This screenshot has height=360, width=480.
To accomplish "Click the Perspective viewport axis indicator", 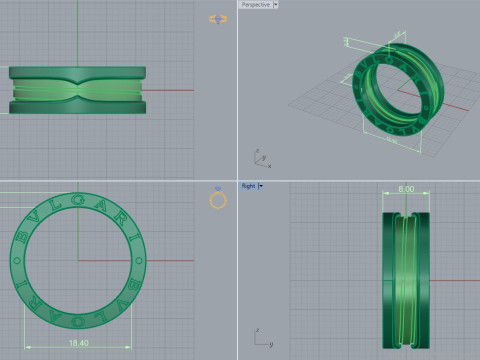I will click(x=262, y=159).
